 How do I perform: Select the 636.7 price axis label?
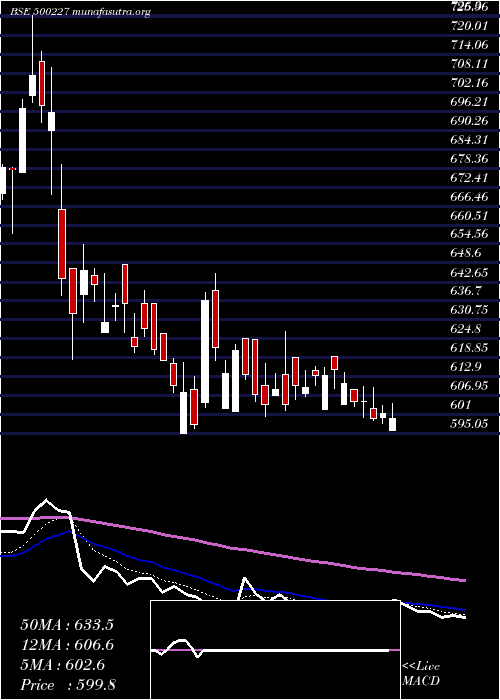point(466,292)
